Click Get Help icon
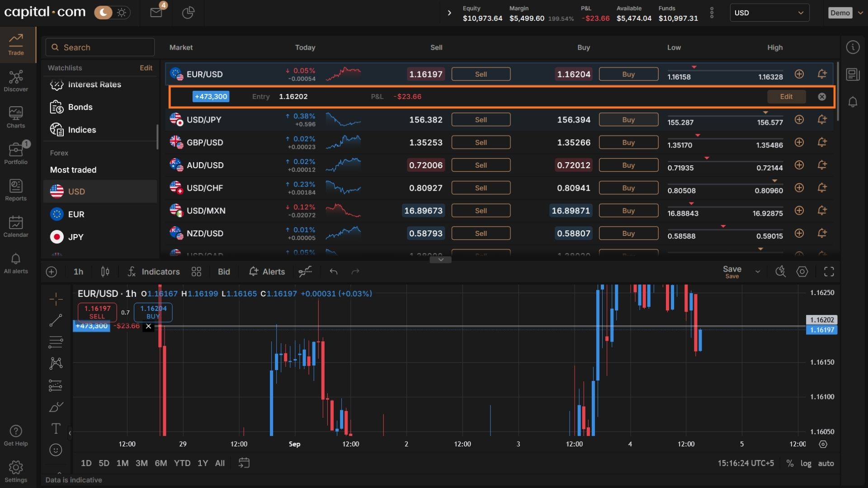Viewport: 868px width, 488px height. 16,436
